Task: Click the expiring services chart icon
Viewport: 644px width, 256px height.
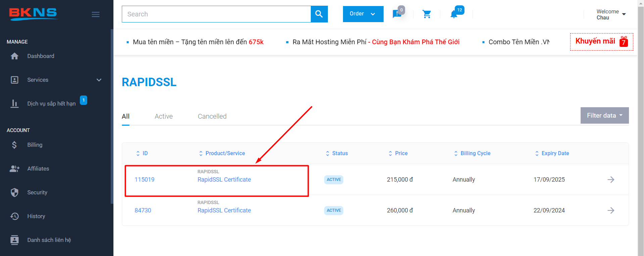Action: 14,104
